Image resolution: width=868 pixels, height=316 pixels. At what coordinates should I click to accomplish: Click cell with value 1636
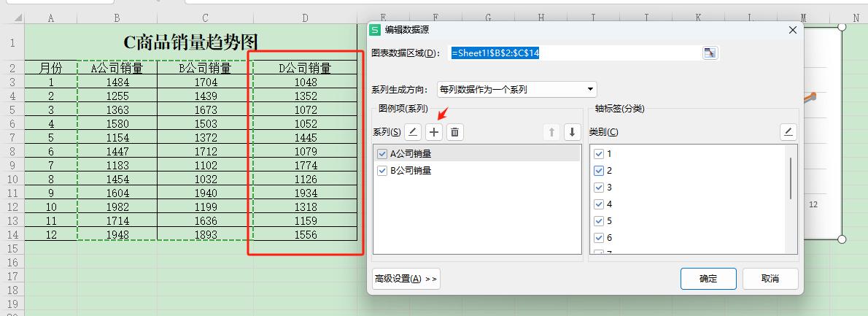click(x=206, y=220)
